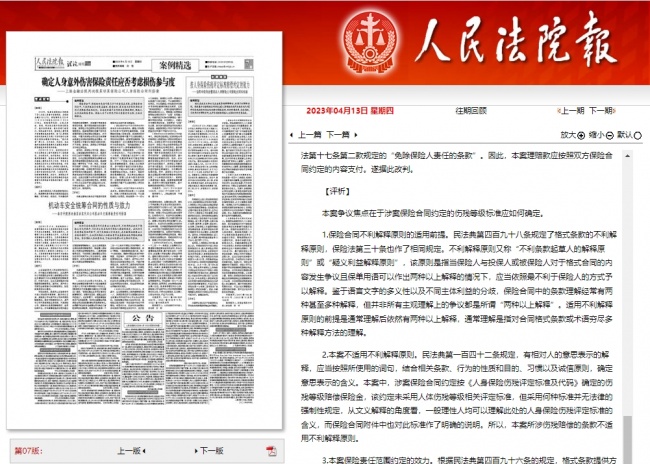The width and height of the screenshot is (650, 464).
Task: Click the scrollbar up arrow in article pane
Action: point(628,156)
